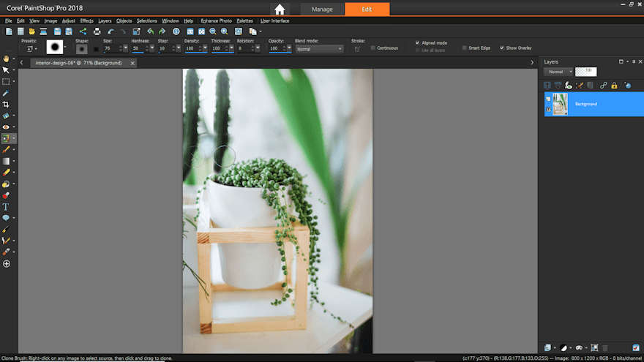Open the Effects menu
The height and width of the screenshot is (362, 644).
[86, 20]
